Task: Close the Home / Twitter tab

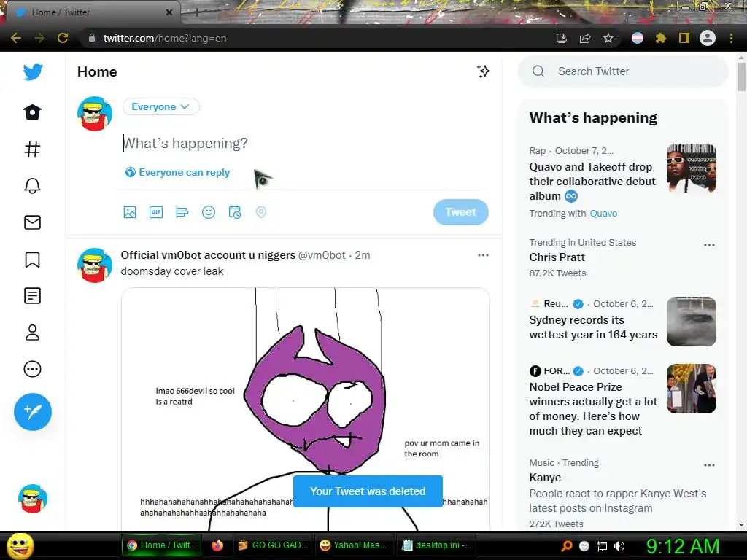Action: coord(169,12)
